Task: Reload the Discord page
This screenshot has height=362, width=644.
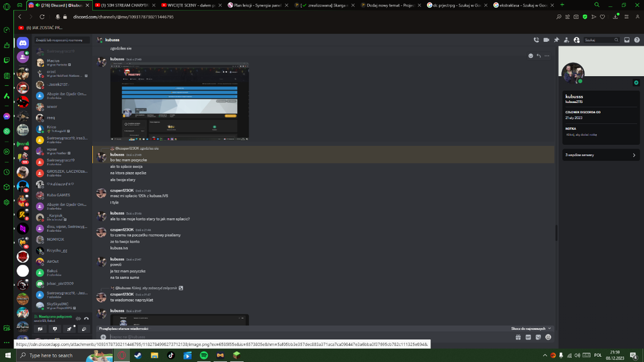Action: pyautogui.click(x=42, y=17)
